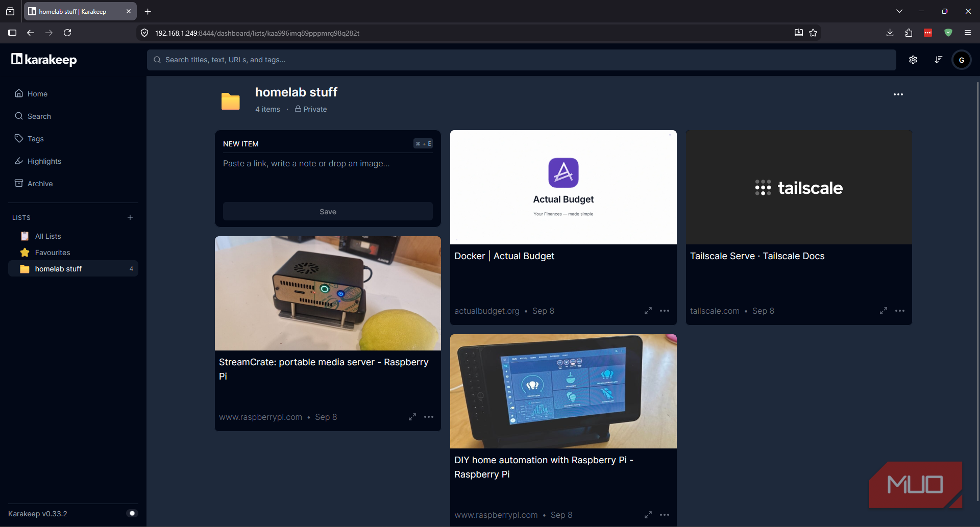The height and width of the screenshot is (527, 980).
Task: Expand the StreamCrate bookmark preview
Action: [412, 417]
